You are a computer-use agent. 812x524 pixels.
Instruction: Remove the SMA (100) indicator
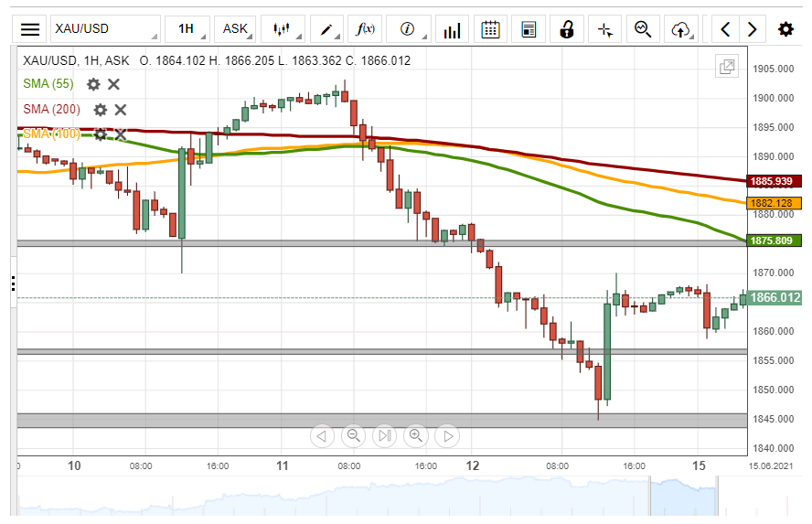[121, 134]
